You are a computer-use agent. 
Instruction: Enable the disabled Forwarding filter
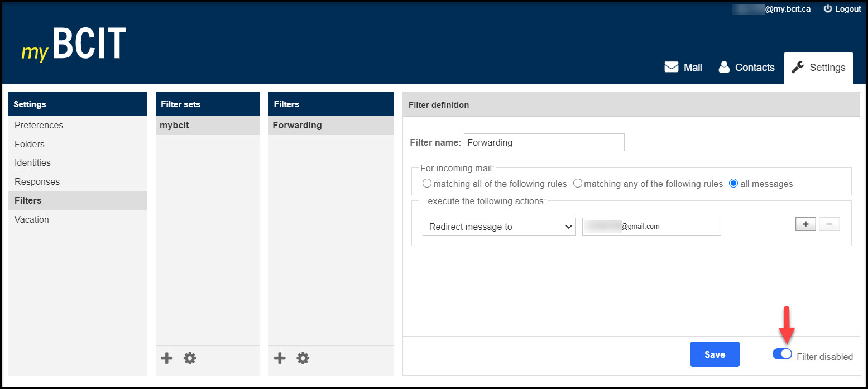(x=782, y=354)
